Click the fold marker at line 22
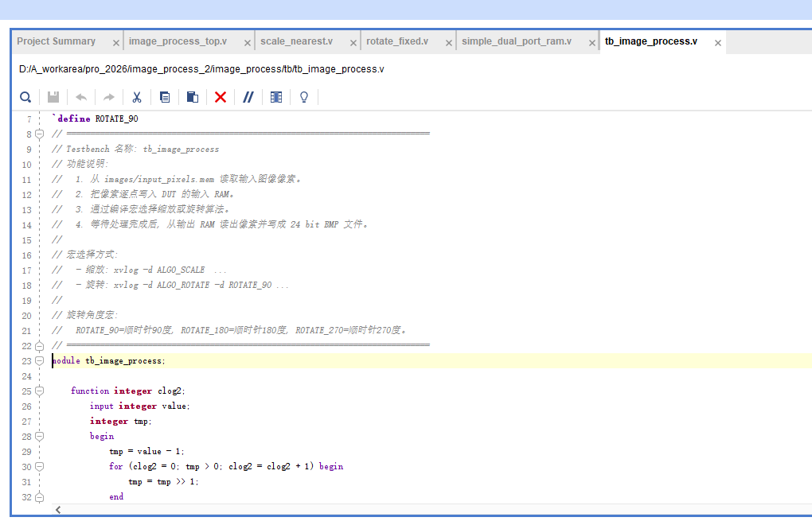Viewport: 812px width, 525px height. [x=39, y=346]
